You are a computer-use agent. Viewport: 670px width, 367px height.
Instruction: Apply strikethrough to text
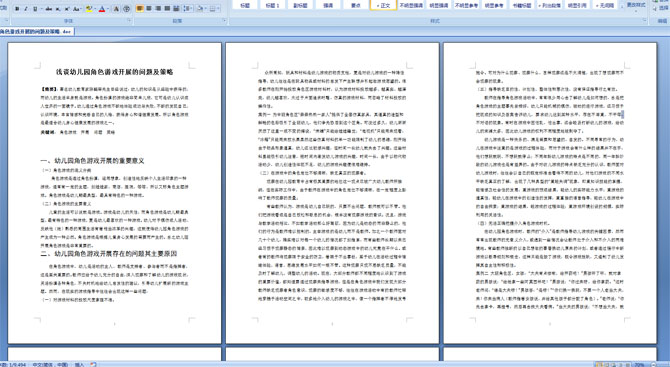pos(49,9)
